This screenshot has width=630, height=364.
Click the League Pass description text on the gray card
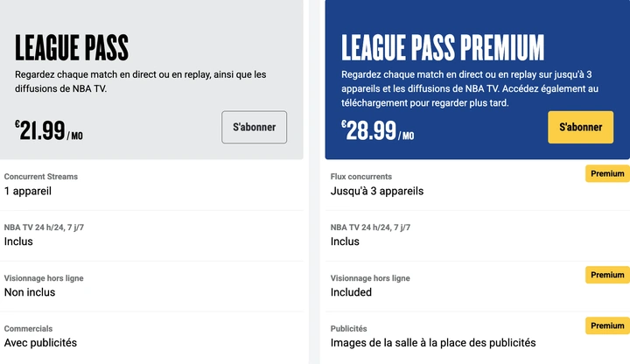pyautogui.click(x=140, y=81)
